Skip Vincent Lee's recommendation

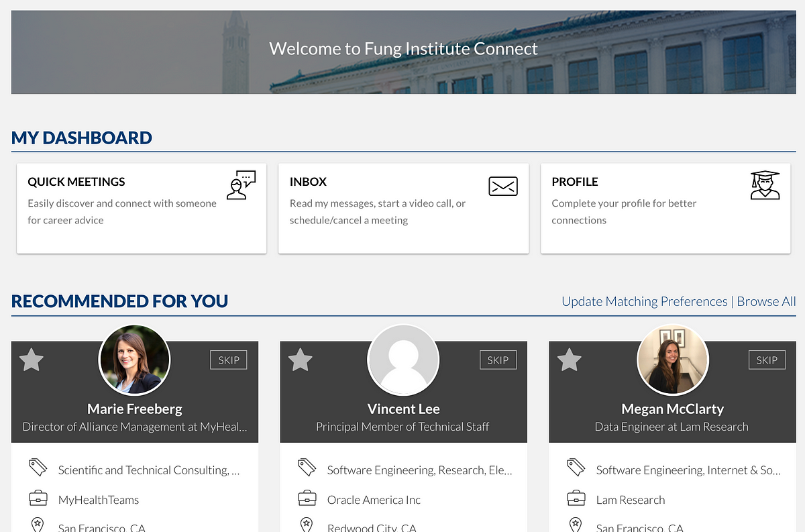(498, 360)
